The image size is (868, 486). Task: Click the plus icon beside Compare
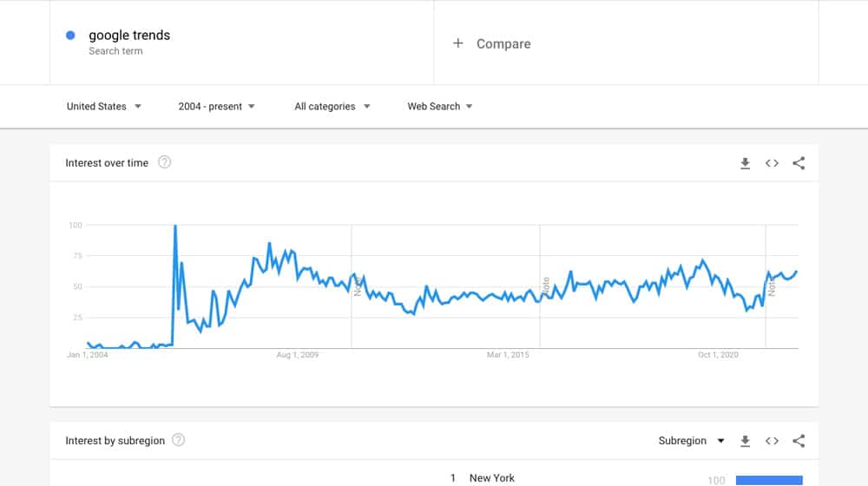[457, 43]
